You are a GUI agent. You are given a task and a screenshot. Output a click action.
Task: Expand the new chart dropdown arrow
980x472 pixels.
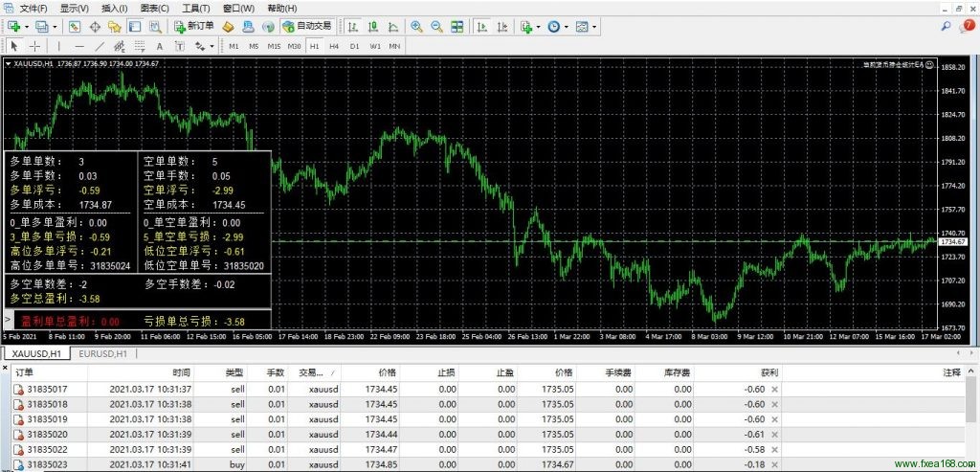pos(26,26)
